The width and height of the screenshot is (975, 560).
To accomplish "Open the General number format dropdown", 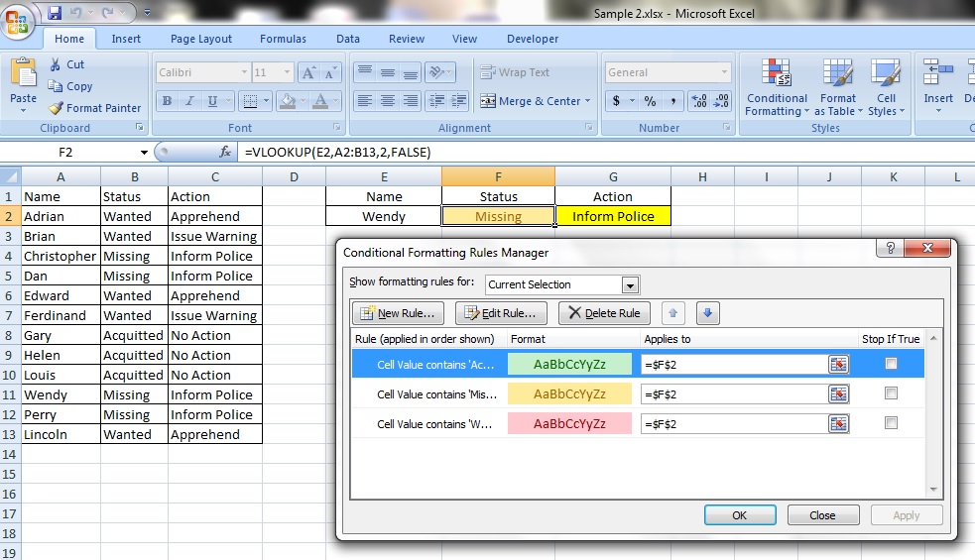I will tap(725, 73).
